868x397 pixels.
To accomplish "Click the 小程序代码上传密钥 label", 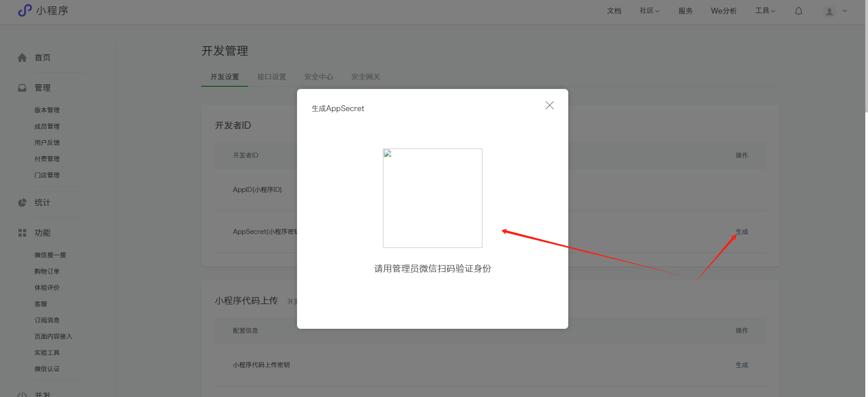I will coord(261,365).
